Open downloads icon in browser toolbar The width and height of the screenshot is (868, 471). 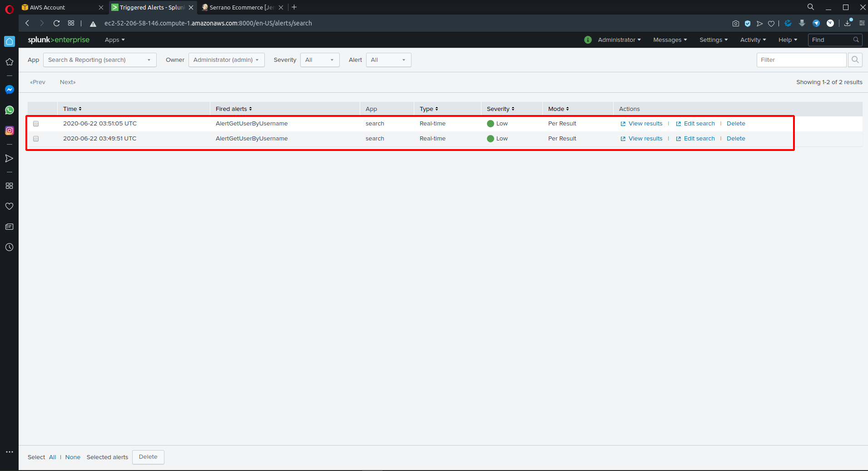848,23
